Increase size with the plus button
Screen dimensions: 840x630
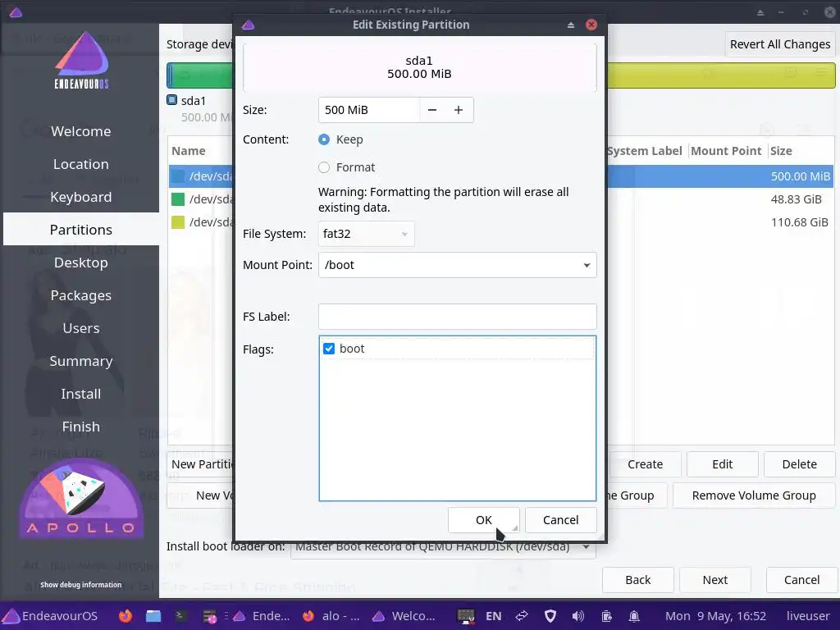pos(459,110)
